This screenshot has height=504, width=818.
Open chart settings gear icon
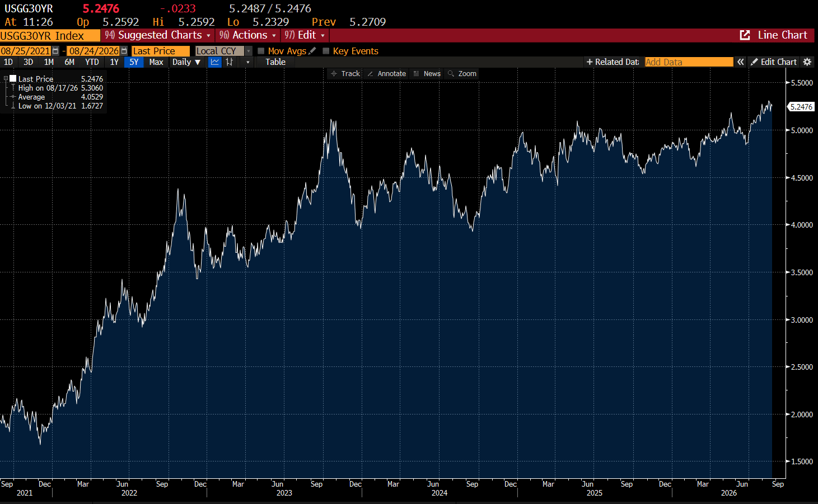tap(807, 62)
